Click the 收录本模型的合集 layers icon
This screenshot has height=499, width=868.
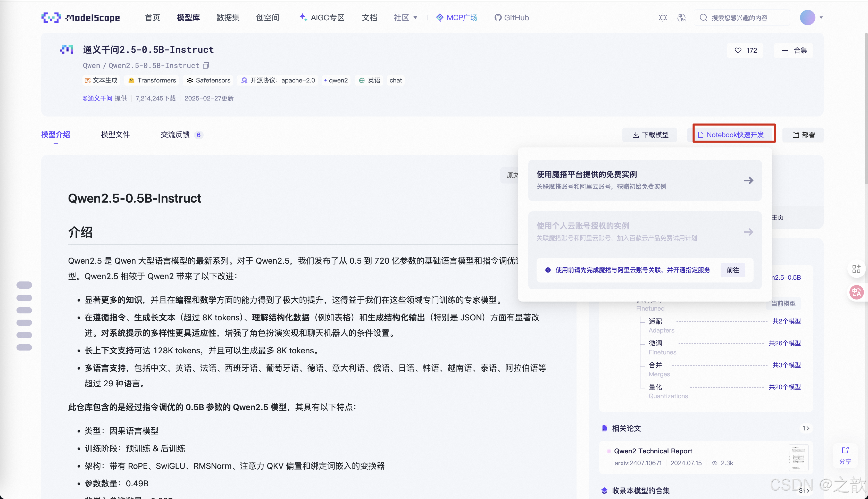click(605, 490)
